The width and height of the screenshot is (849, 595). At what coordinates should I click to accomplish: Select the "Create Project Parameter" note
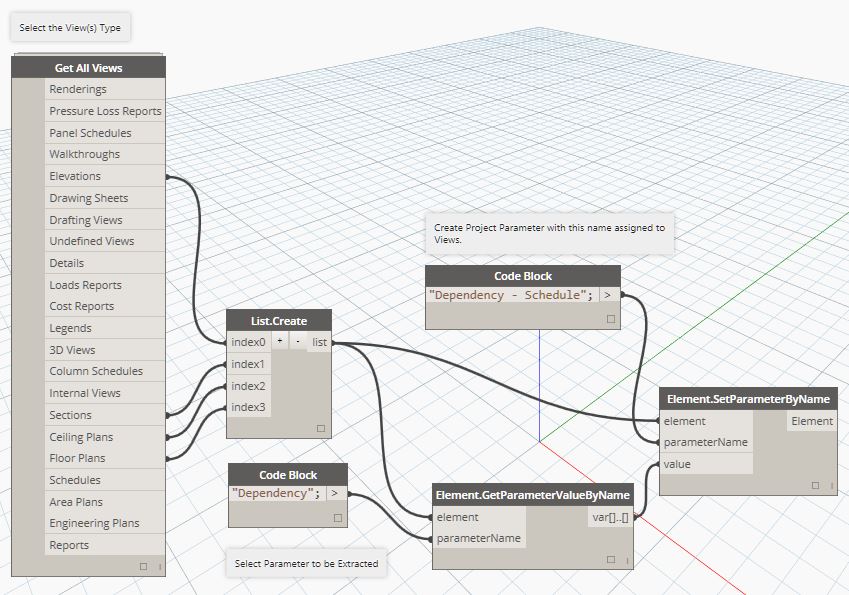550,233
